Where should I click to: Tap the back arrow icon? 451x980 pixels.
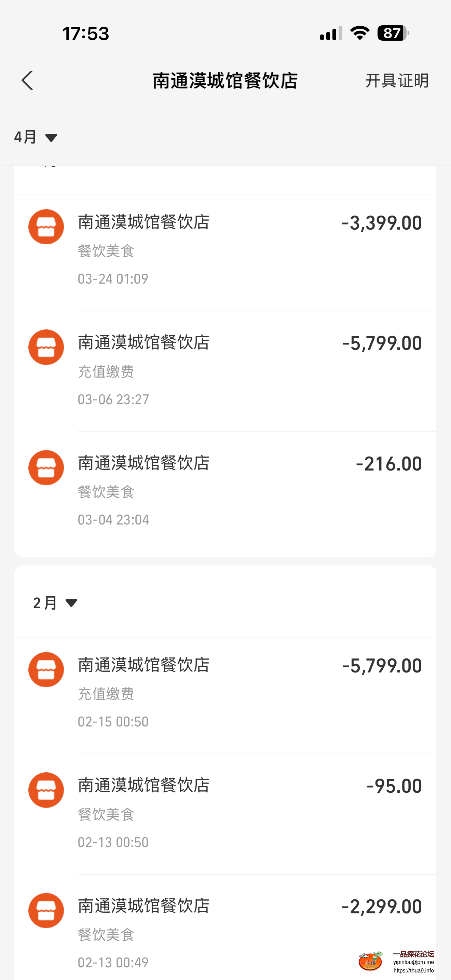point(27,81)
